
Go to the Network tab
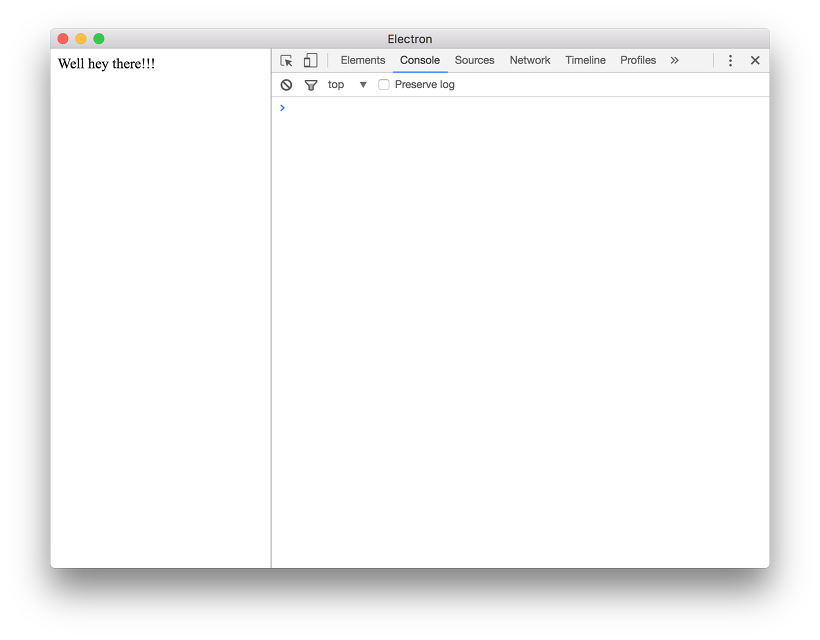(x=530, y=61)
